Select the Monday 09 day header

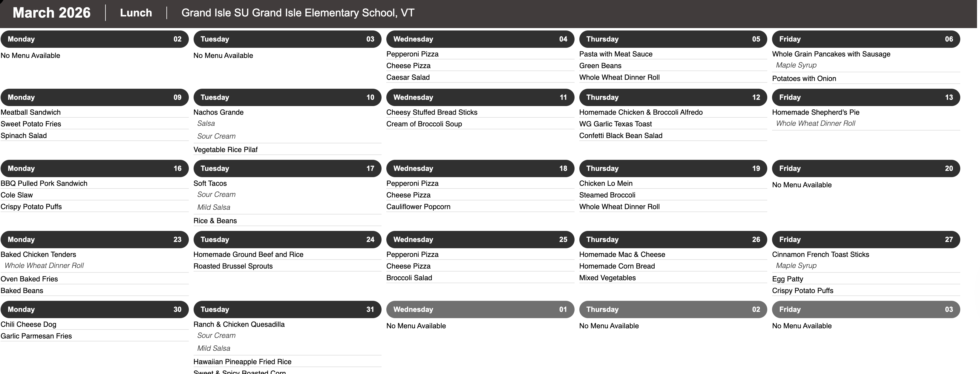coord(94,97)
